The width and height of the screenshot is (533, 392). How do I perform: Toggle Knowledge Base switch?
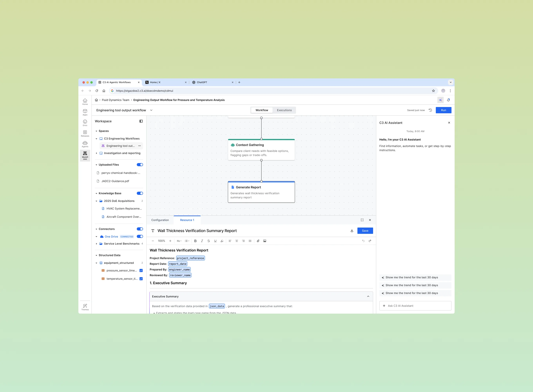coord(140,193)
